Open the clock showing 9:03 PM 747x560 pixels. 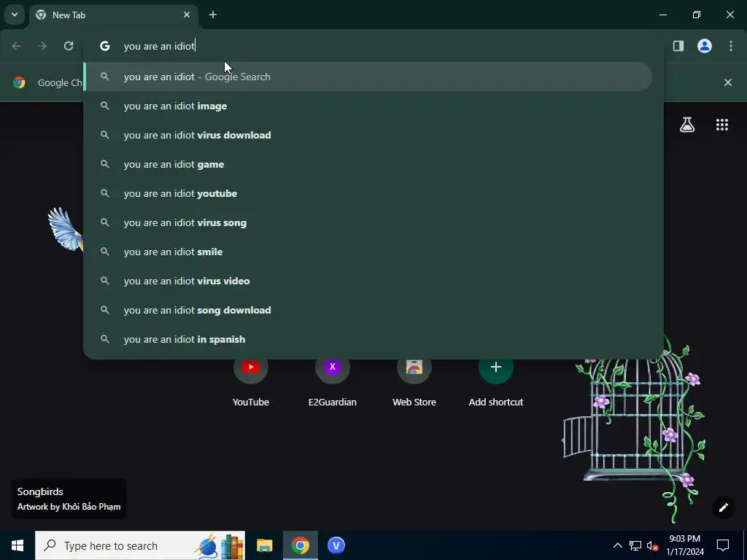685,545
